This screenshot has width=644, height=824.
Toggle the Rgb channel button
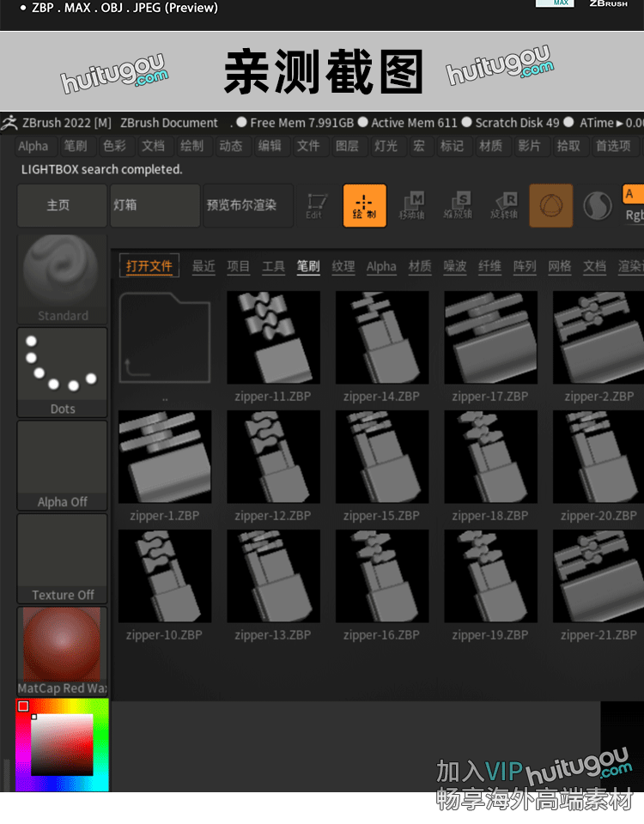click(x=634, y=215)
